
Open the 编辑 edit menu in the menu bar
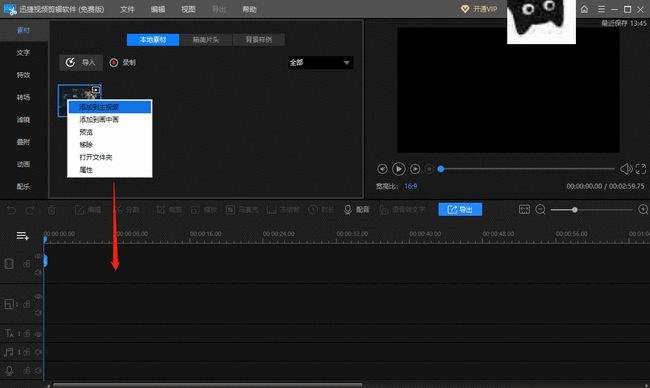[x=158, y=9]
